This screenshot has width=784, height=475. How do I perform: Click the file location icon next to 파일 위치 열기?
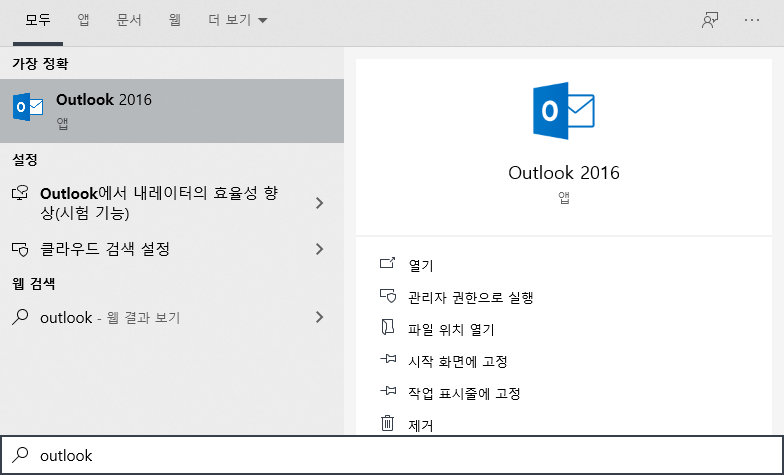[x=388, y=327]
